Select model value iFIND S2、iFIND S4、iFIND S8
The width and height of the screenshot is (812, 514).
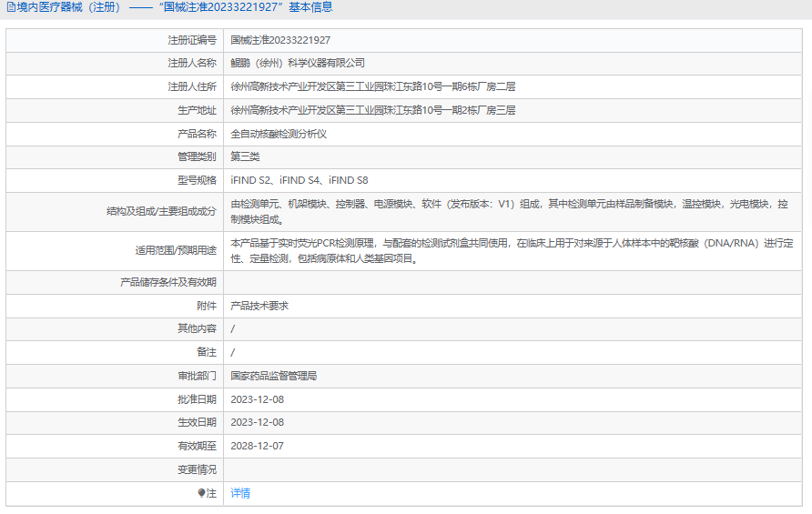pos(299,181)
